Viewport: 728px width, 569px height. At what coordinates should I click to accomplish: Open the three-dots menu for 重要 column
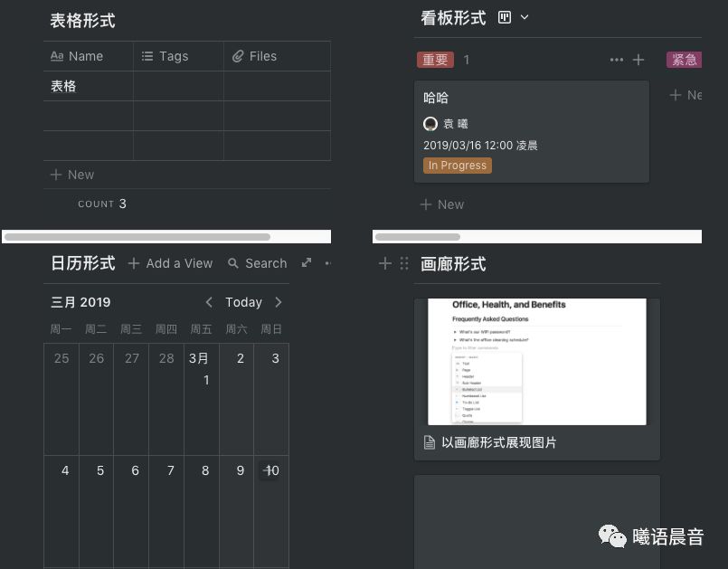617,60
